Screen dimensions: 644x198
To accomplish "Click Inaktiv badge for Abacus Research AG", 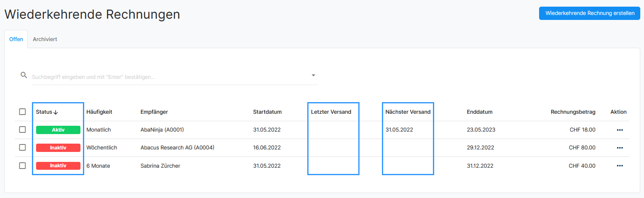I will click(58, 148).
